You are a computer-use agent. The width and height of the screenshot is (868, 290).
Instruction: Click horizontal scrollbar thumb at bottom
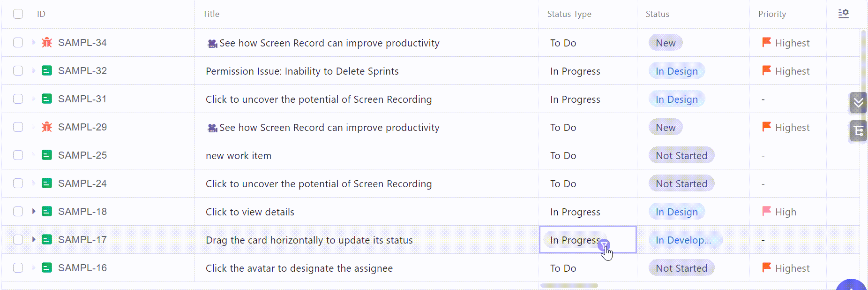[x=569, y=285]
